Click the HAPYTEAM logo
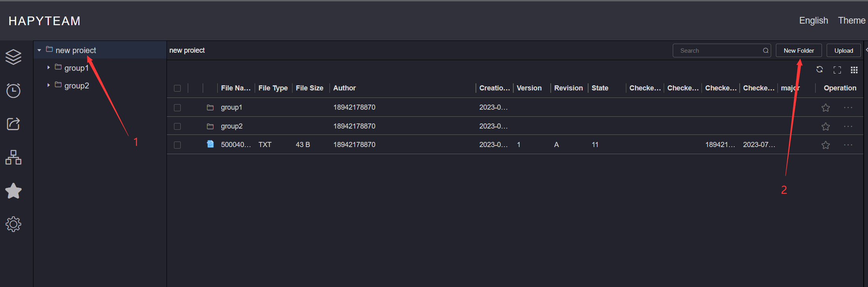868x287 pixels. point(44,21)
